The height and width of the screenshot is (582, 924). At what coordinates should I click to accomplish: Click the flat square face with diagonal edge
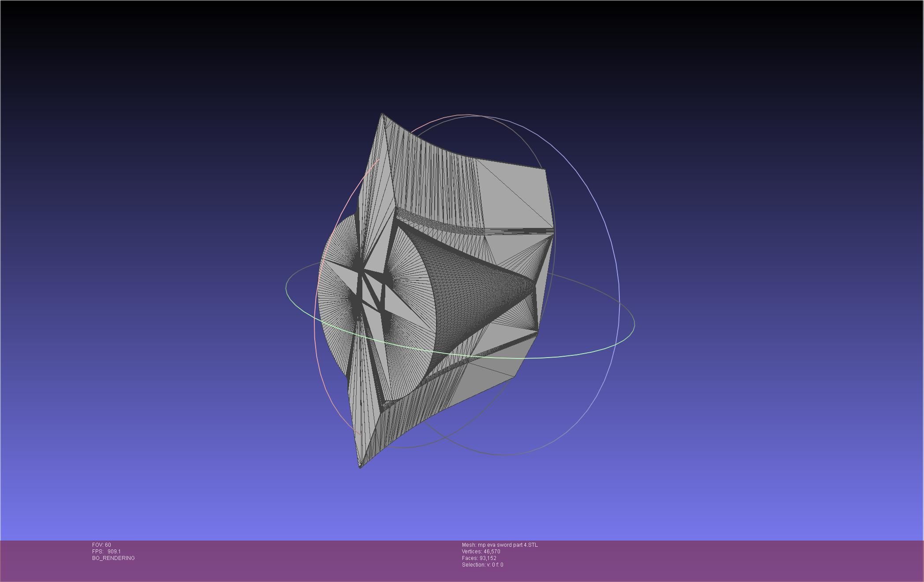click(516, 196)
